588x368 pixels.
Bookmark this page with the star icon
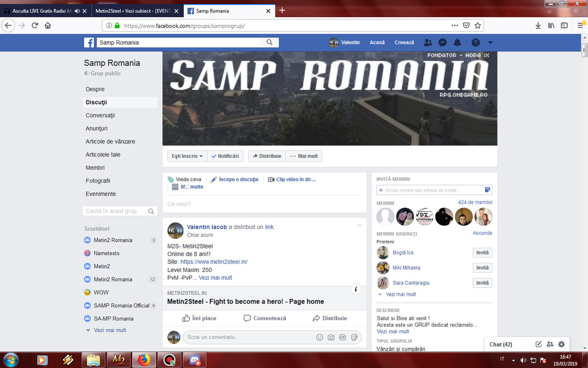point(477,25)
